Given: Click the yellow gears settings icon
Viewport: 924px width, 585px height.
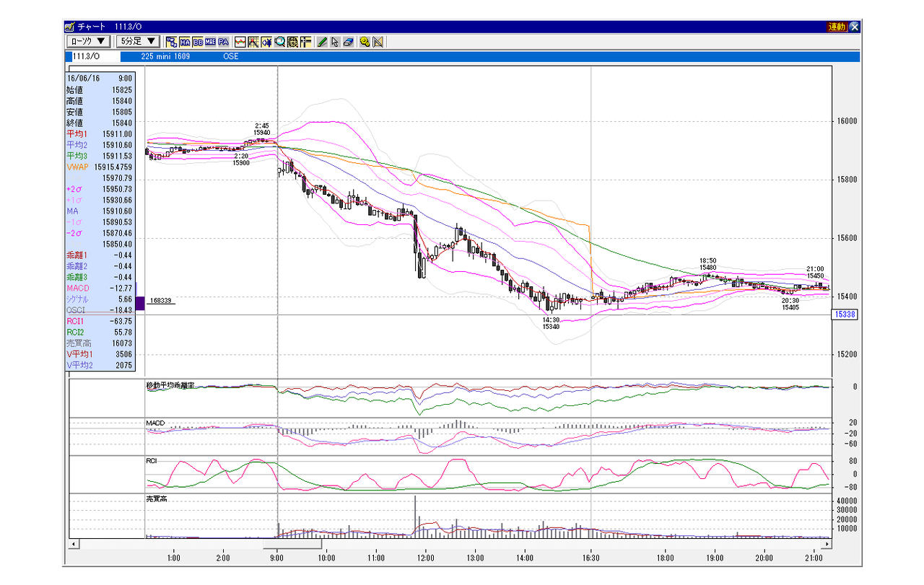Looking at the screenshot, I should [x=365, y=42].
